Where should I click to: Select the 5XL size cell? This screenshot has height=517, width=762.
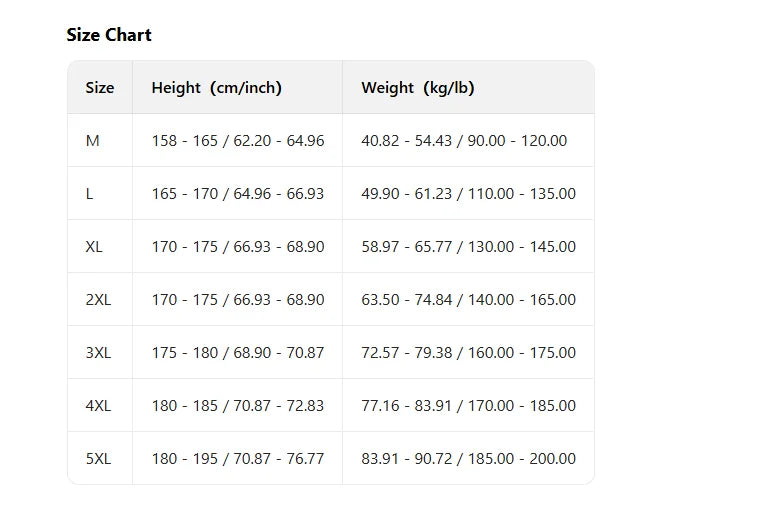100,458
